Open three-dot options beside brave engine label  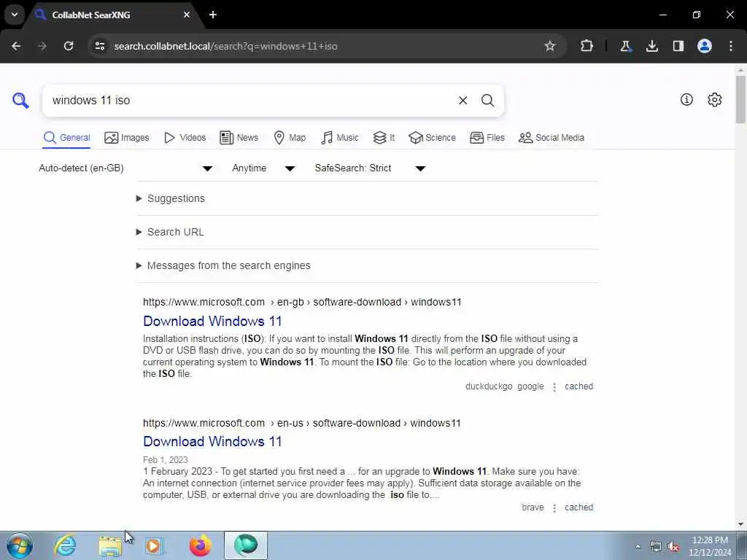pyautogui.click(x=554, y=508)
